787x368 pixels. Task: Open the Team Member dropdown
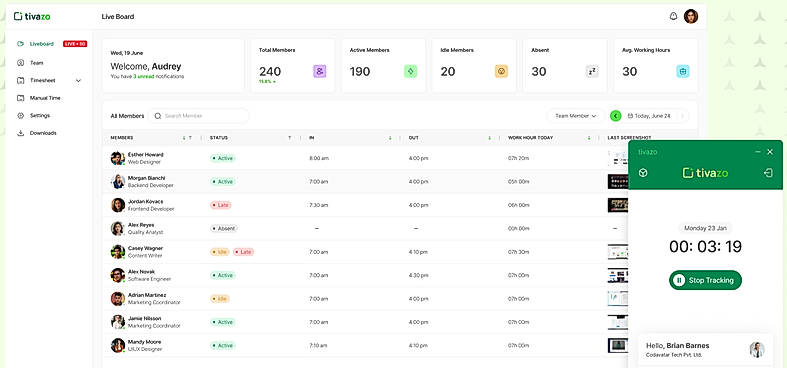(575, 116)
